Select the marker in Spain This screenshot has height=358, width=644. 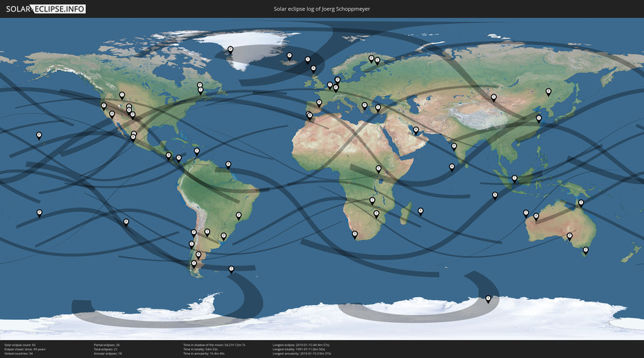point(319,103)
